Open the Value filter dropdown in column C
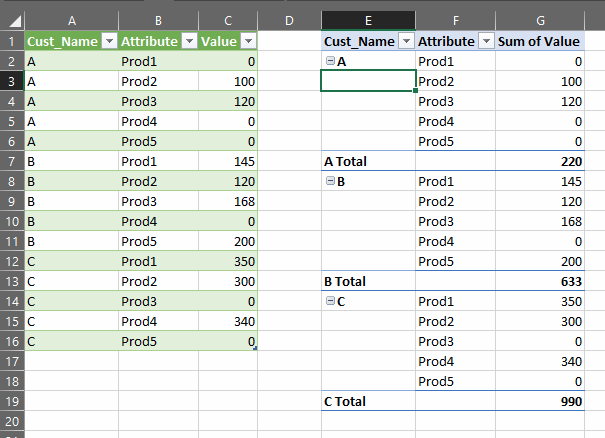 (x=248, y=41)
